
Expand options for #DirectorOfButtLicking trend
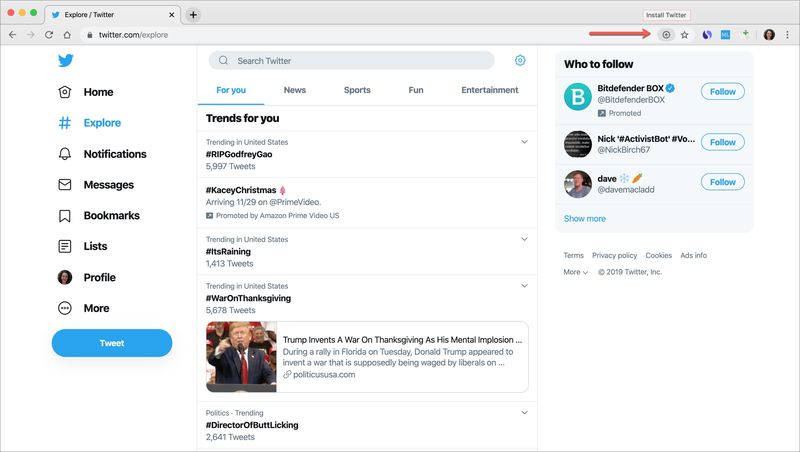(524, 412)
